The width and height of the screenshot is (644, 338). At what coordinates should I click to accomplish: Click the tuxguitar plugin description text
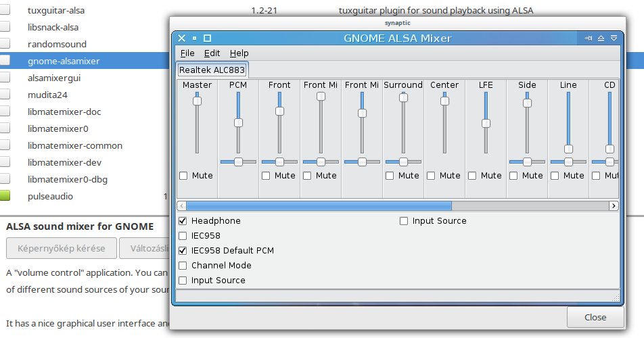tap(436, 11)
